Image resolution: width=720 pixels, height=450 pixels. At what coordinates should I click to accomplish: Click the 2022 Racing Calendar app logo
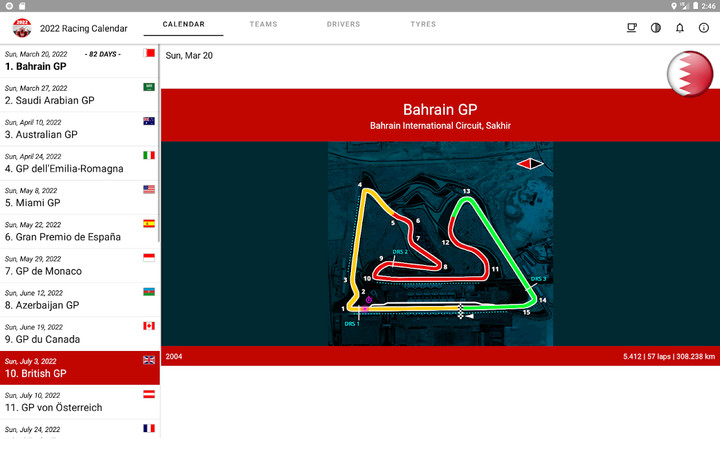(21, 28)
